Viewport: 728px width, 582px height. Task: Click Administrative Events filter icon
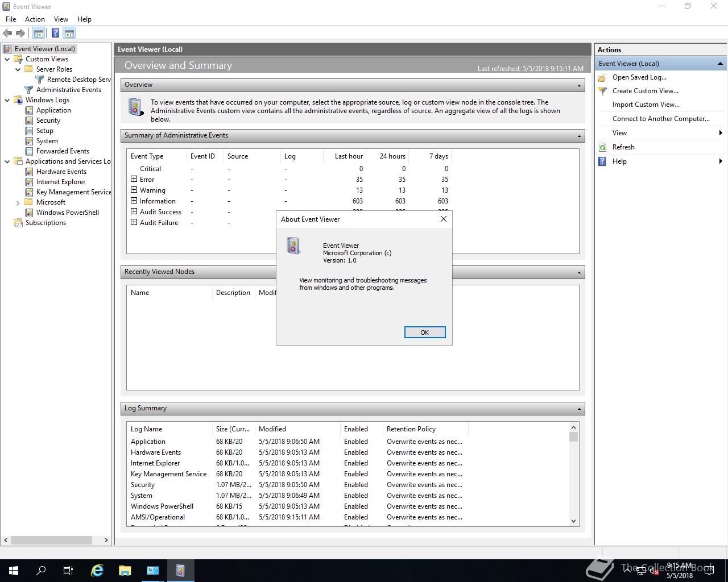[x=30, y=90]
